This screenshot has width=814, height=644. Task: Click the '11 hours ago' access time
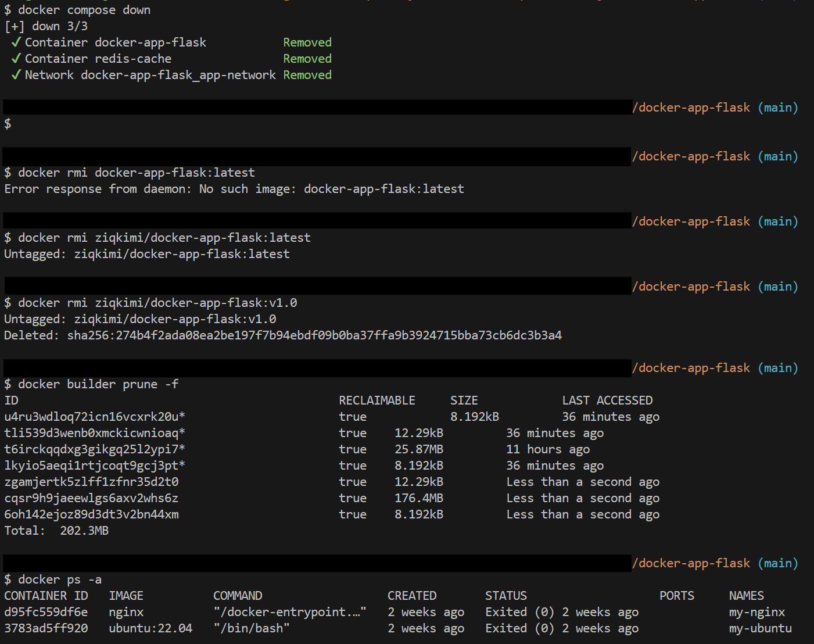point(548,449)
